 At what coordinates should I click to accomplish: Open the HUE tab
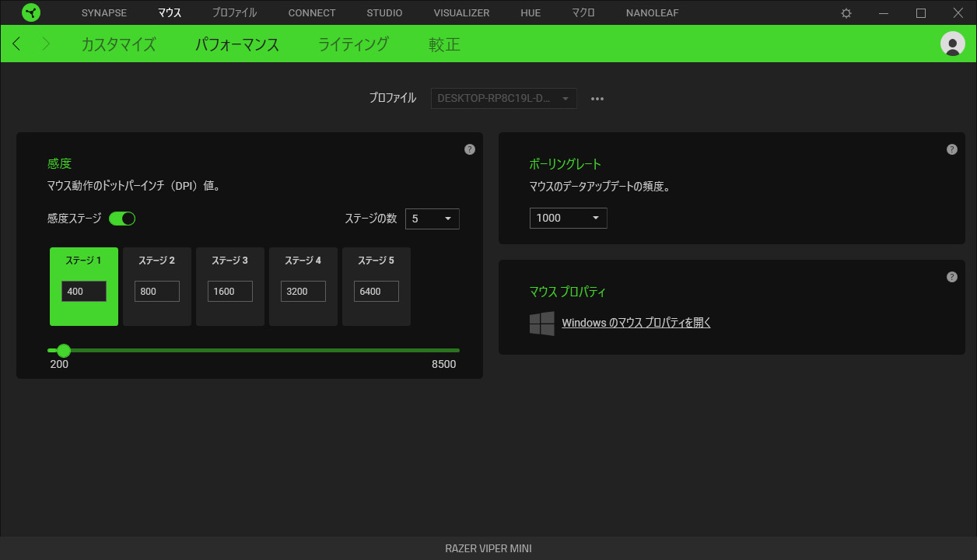(531, 13)
